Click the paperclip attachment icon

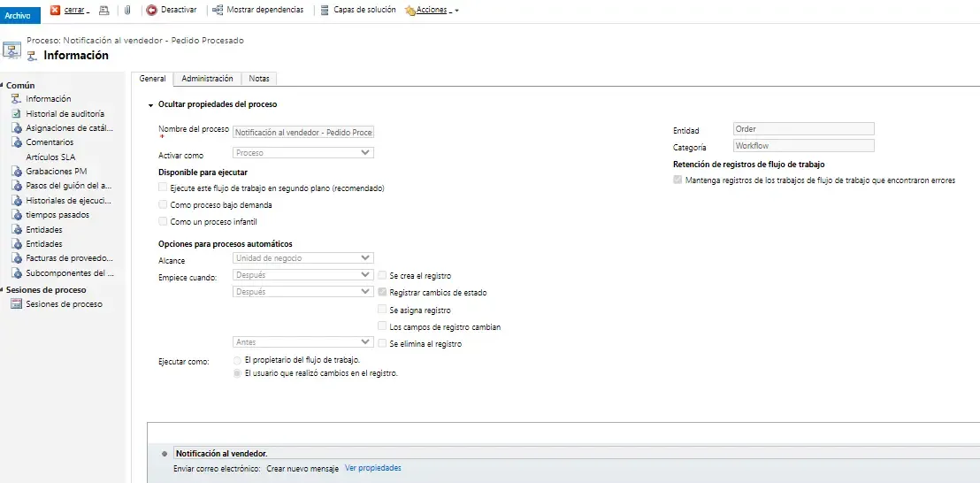click(x=127, y=10)
